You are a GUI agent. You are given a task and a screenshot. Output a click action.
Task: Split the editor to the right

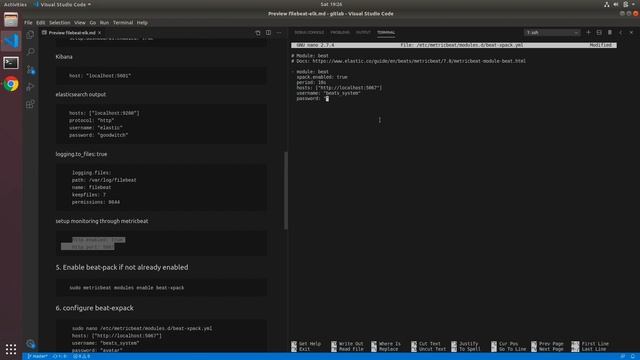coord(268,33)
